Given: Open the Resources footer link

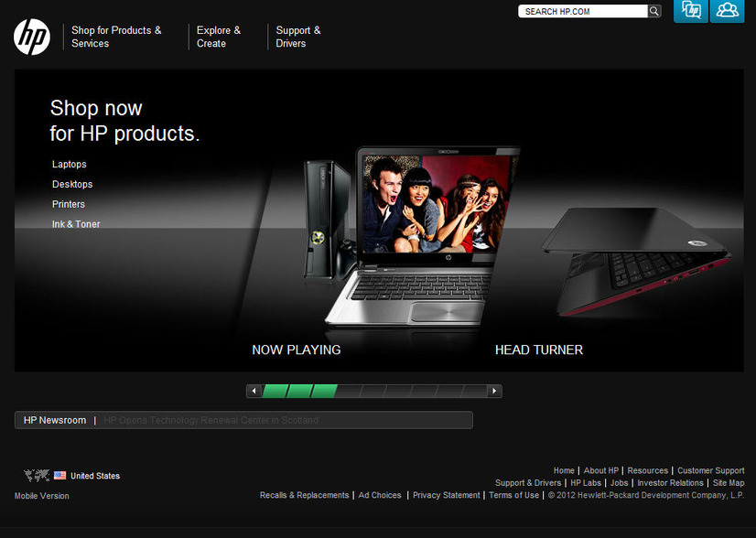Looking at the screenshot, I should (647, 470).
